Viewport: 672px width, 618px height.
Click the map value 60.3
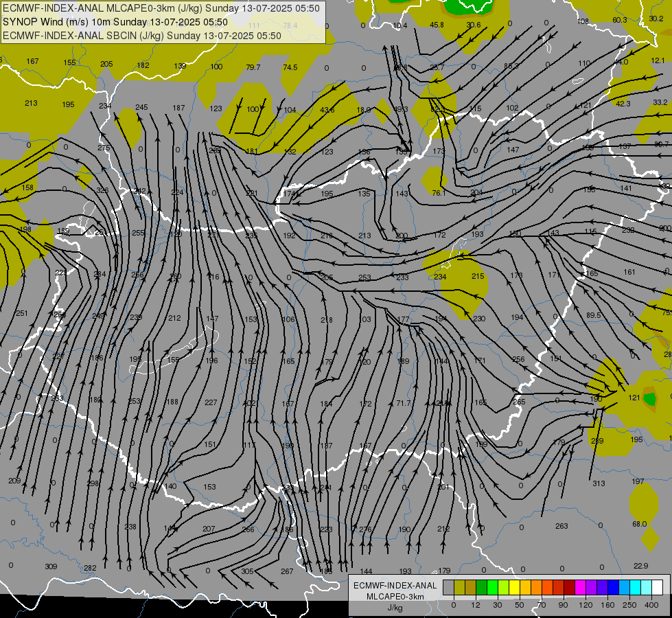pos(620,20)
